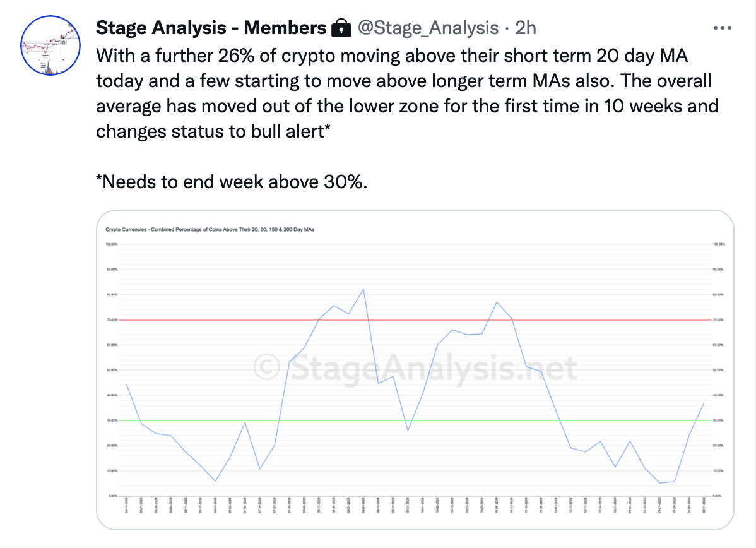
Task: Click the lock icon beside Members
Action: point(341,28)
